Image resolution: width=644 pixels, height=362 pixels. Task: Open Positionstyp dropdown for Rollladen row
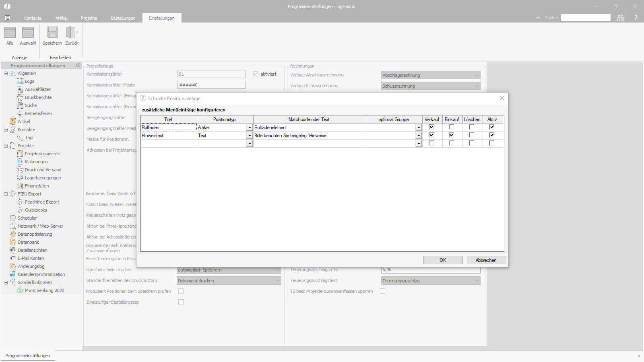click(x=250, y=128)
